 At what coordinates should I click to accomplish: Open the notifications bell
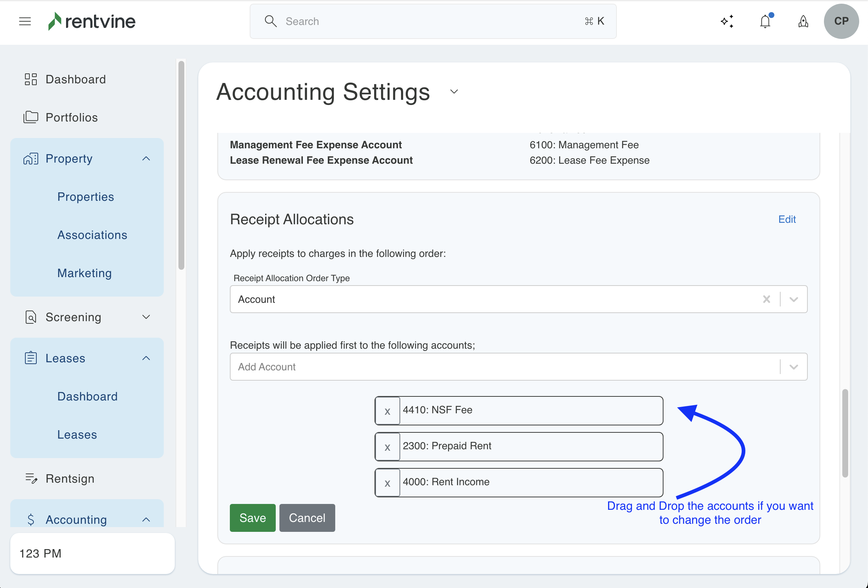[x=765, y=21]
